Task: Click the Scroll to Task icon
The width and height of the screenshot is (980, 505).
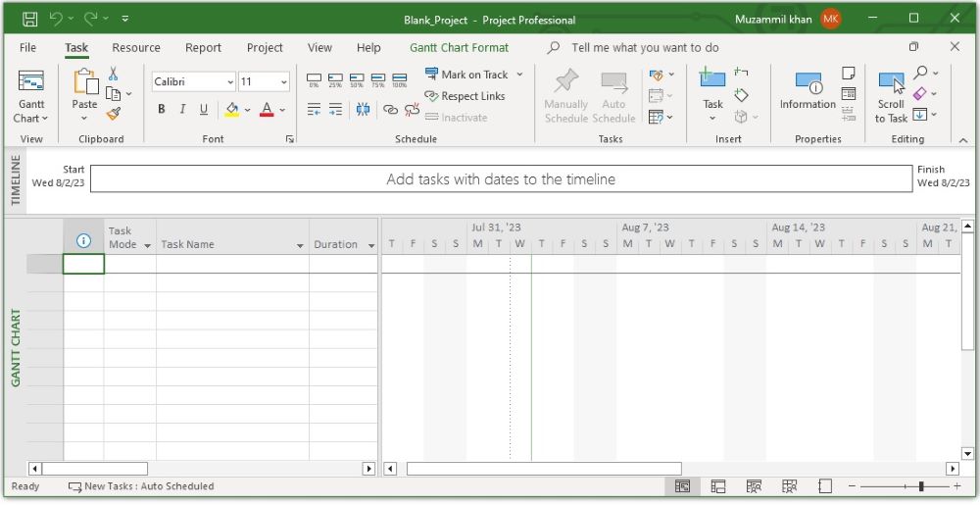Action: pyautogui.click(x=891, y=85)
